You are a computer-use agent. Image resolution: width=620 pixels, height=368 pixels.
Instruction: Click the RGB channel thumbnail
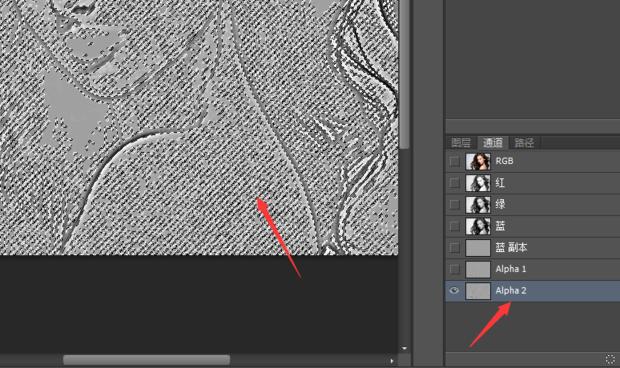tap(478, 161)
